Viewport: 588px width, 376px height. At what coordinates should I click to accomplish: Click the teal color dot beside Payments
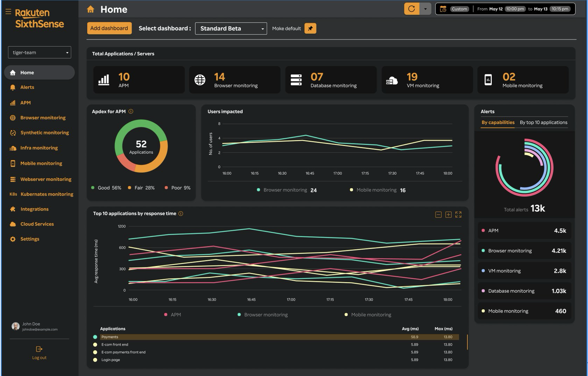click(x=95, y=337)
